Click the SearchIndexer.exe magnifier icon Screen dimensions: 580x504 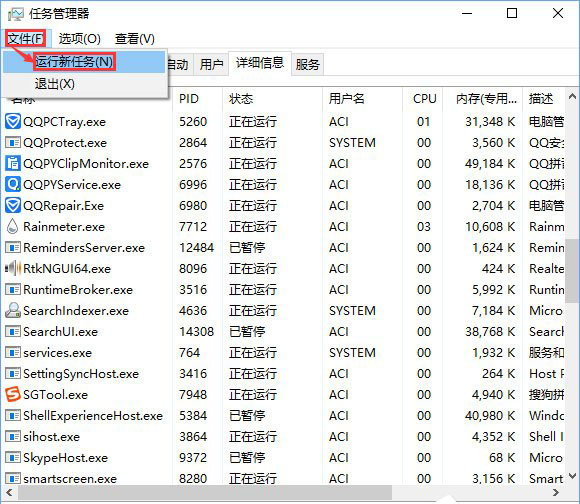click(13, 311)
